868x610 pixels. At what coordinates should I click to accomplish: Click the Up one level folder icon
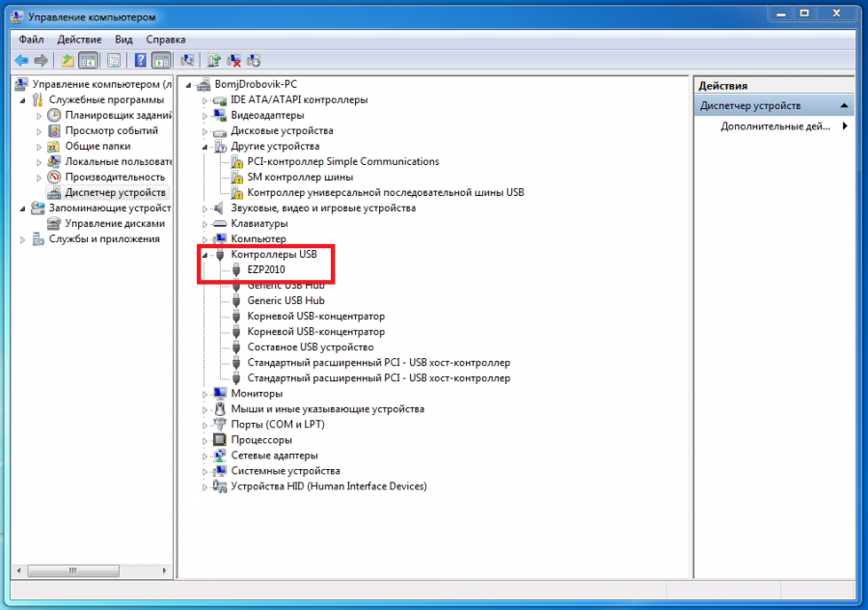68,61
